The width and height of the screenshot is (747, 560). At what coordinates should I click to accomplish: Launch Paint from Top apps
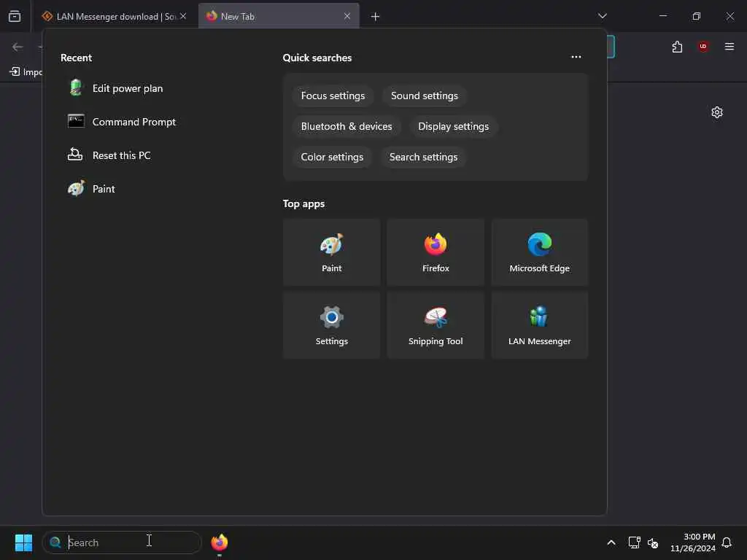click(x=332, y=252)
